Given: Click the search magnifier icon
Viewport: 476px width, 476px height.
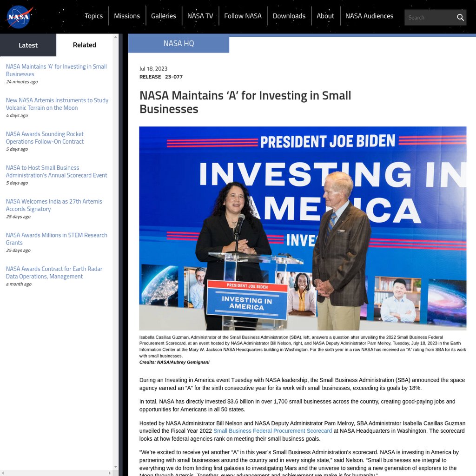Looking at the screenshot, I should [460, 18].
